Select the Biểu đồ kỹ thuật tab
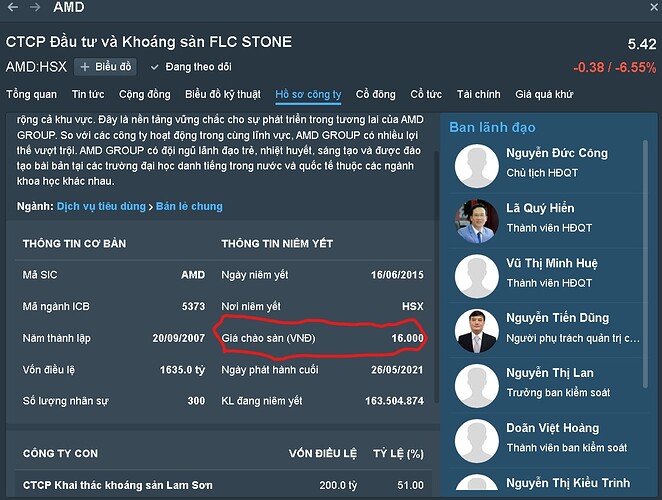 click(222, 95)
